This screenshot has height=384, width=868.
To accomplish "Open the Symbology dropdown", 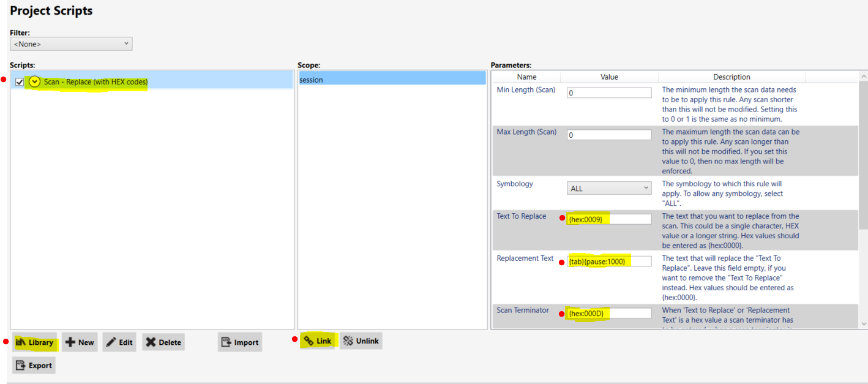I will click(x=608, y=189).
